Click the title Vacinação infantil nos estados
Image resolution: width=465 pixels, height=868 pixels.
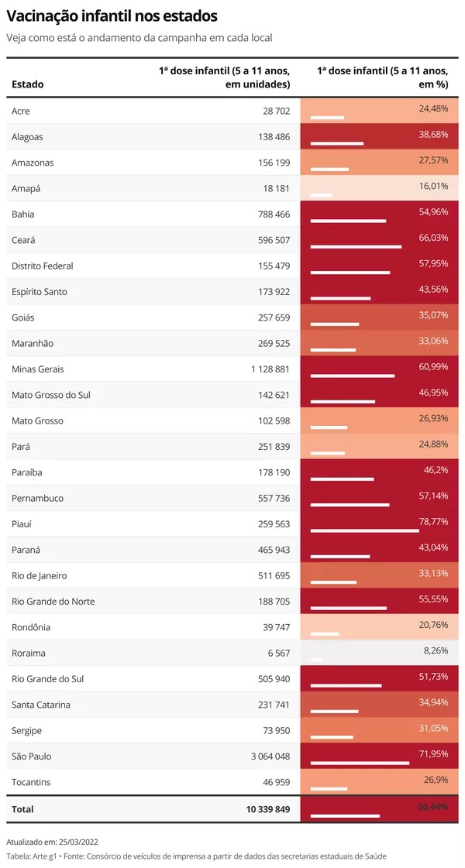[112, 15]
